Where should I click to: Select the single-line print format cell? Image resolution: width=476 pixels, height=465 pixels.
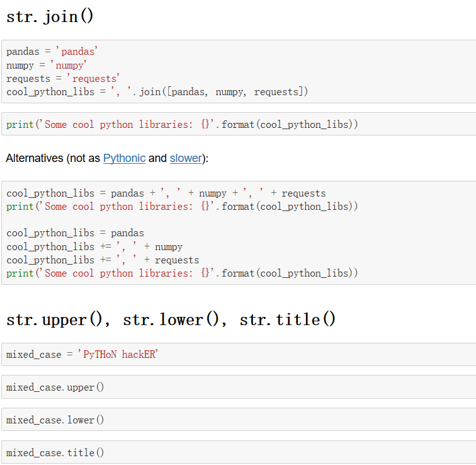click(x=182, y=124)
